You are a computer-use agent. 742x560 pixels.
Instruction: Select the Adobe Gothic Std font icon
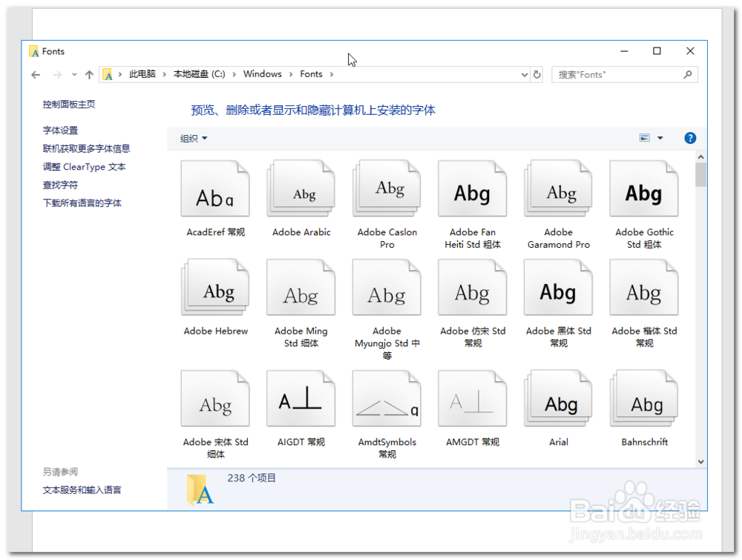click(x=644, y=188)
